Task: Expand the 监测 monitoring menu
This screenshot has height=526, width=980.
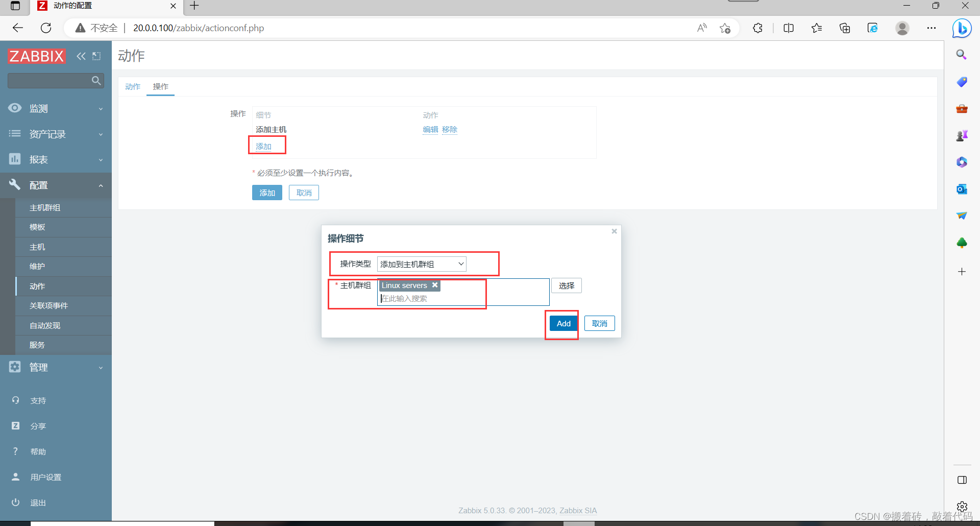Action: coord(56,108)
